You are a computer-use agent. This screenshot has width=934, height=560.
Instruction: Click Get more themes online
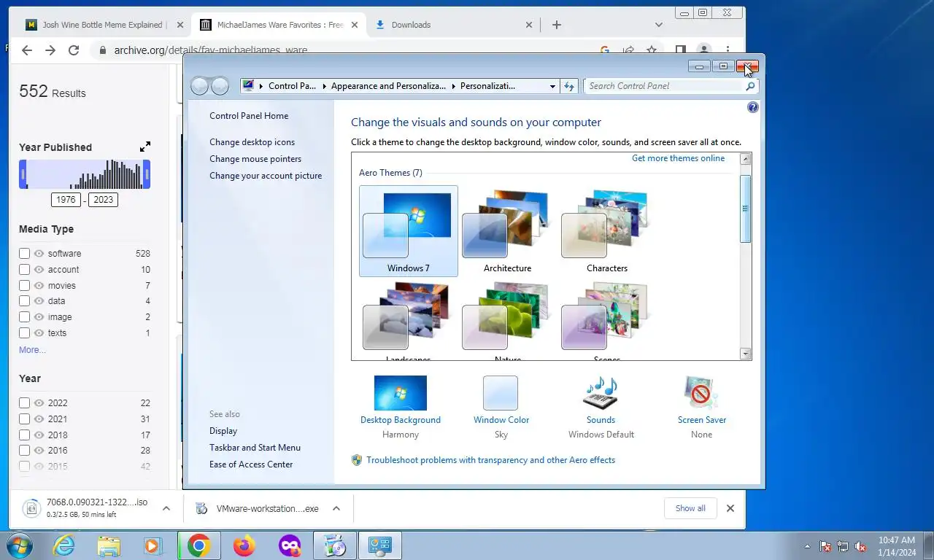[679, 158]
